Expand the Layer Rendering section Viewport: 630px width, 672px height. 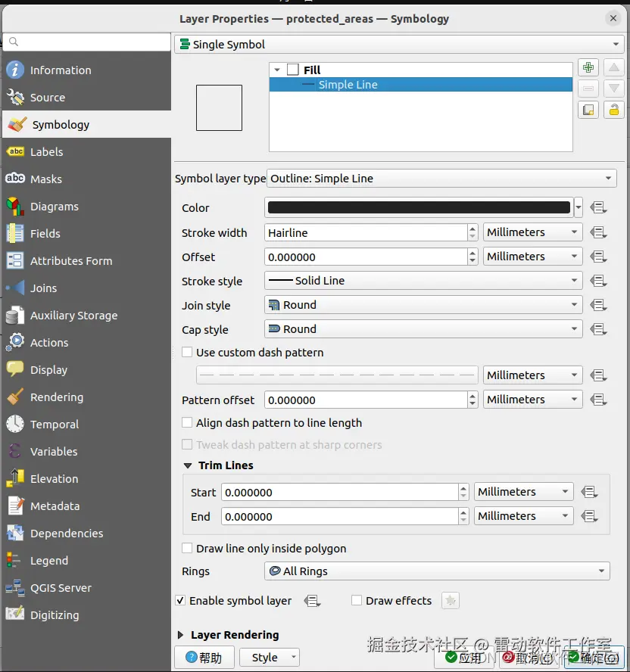(180, 635)
